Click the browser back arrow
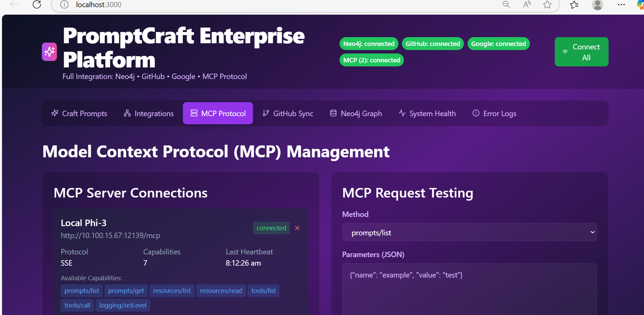Image resolution: width=644 pixels, height=315 pixels. pos(14,4)
